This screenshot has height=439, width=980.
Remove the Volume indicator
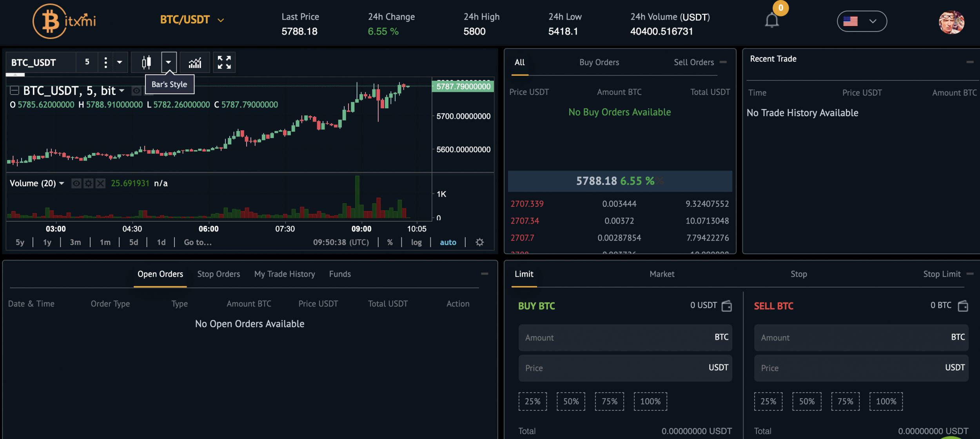[x=100, y=183]
